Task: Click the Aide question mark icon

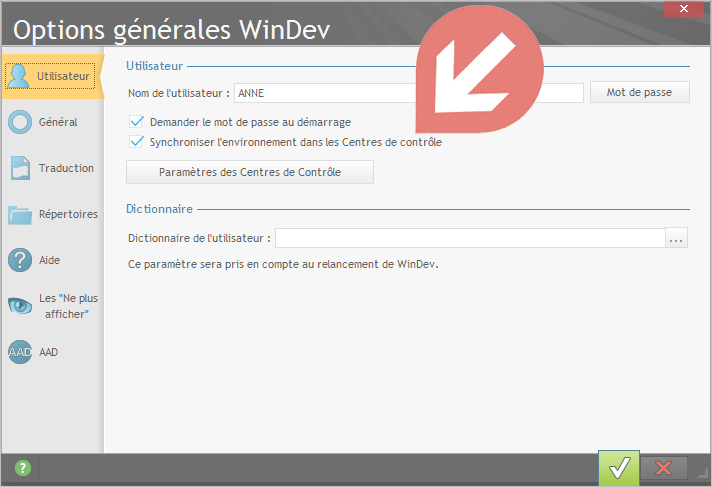Action: coord(20,260)
